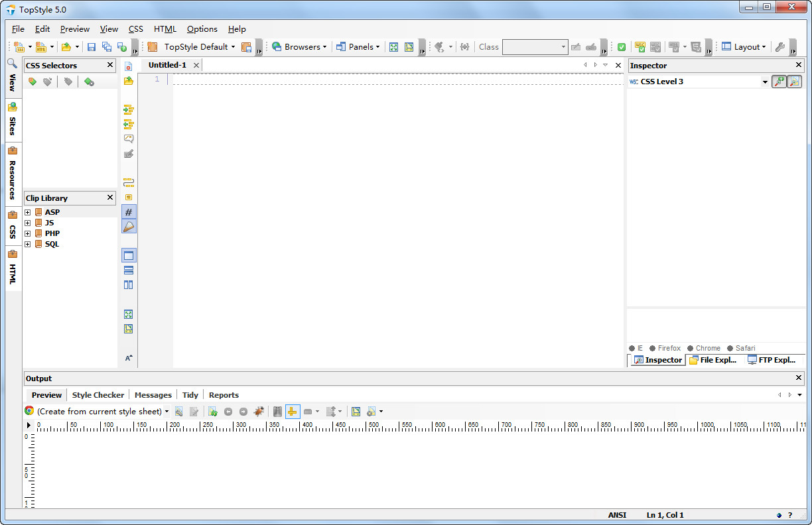
Task: Close the Untitled-1 document tab
Action: pos(196,65)
